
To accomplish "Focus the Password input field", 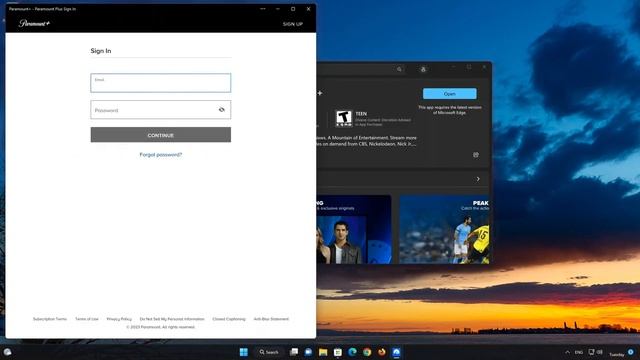I will click(x=160, y=110).
